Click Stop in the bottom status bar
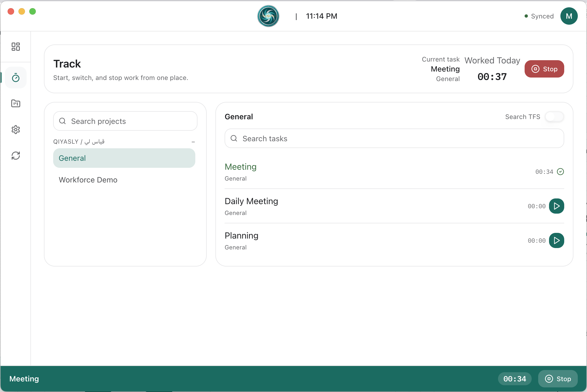This screenshot has height=392, width=587. (x=558, y=379)
